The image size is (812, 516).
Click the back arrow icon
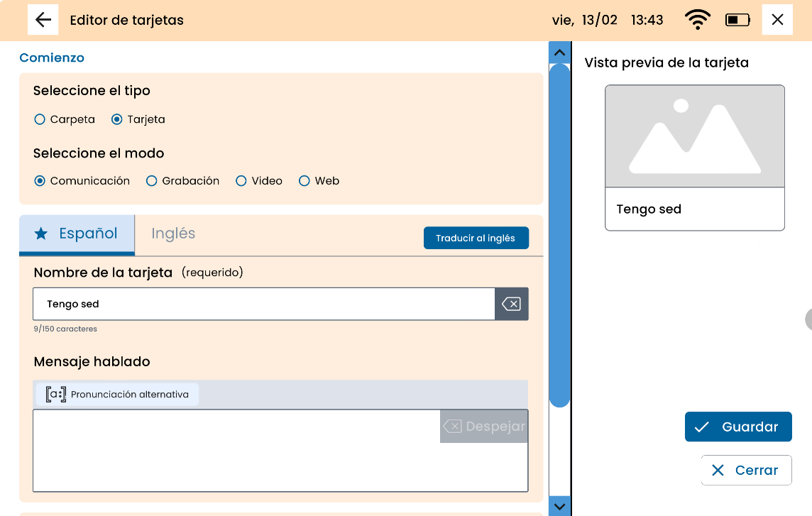point(43,20)
